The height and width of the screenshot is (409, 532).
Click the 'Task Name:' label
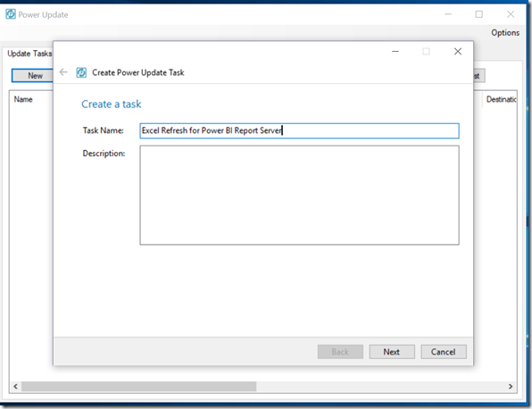104,130
